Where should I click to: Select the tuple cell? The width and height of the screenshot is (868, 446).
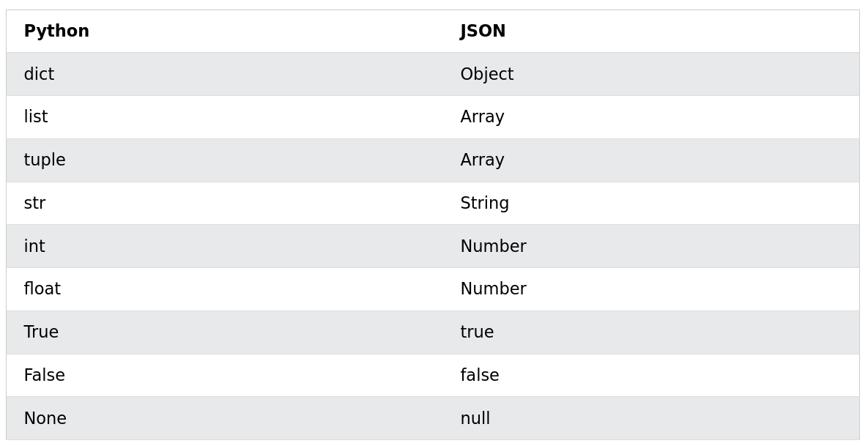pos(45,160)
